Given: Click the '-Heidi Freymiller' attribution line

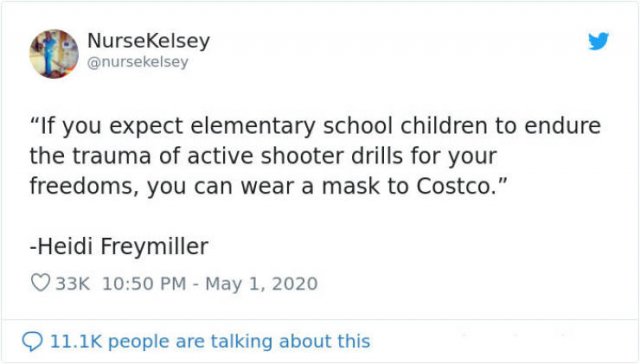Looking at the screenshot, I should (x=119, y=246).
